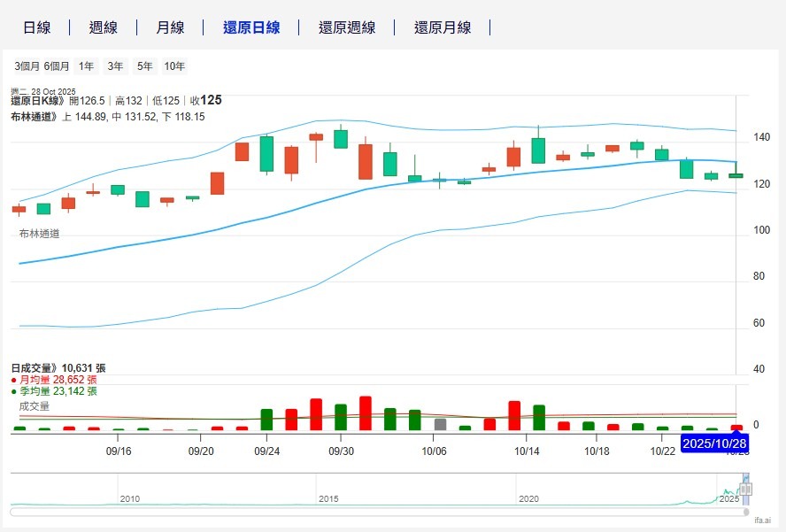Switch to the 日線 tab
This screenshot has width=786, height=532.
(36, 27)
